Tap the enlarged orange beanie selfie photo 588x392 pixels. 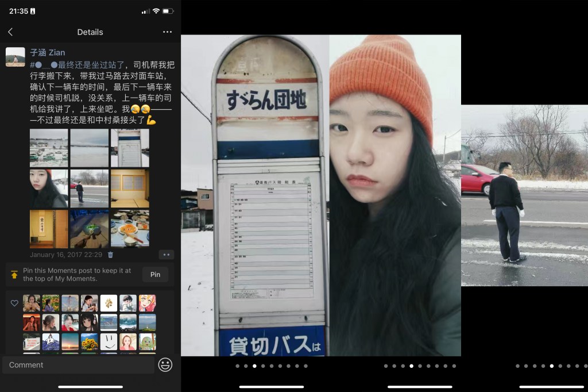pyautogui.click(x=395, y=195)
